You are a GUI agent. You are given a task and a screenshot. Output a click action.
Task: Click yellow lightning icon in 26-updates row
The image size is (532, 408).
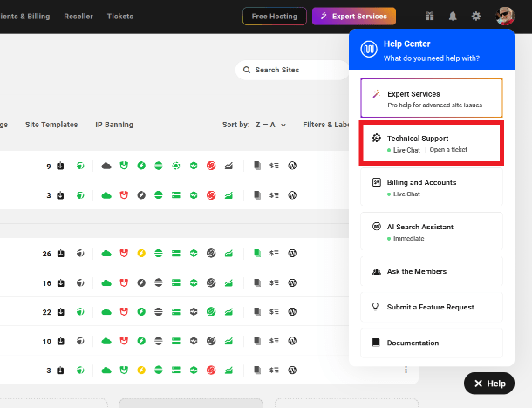click(x=141, y=254)
